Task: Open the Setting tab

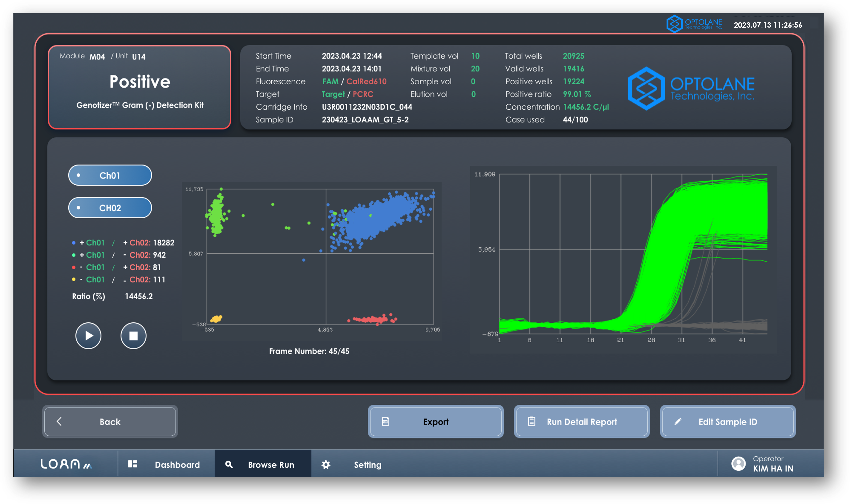Action: click(x=368, y=464)
